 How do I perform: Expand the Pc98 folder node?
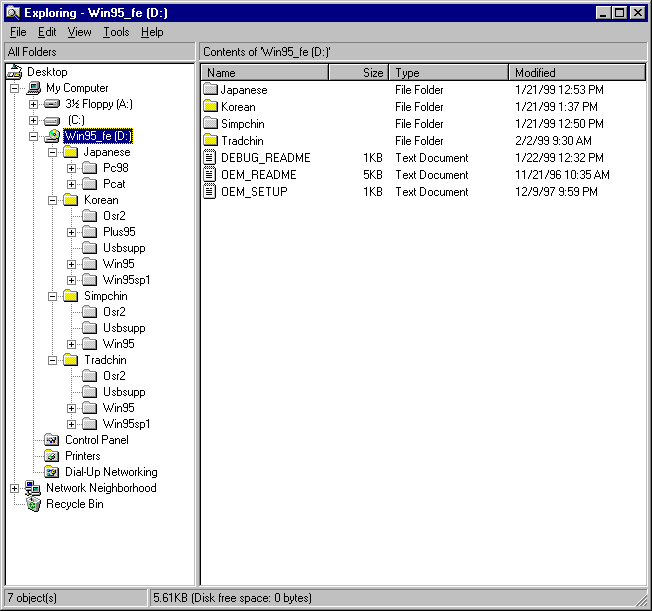point(72,168)
